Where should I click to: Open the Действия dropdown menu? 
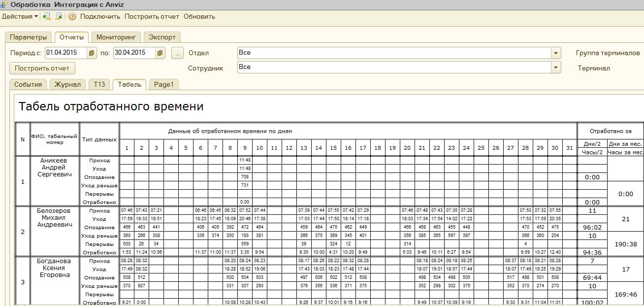20,16
